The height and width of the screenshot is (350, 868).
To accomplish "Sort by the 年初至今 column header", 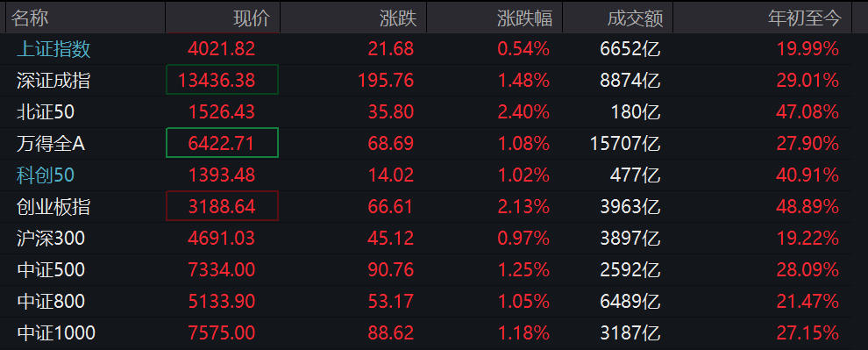I will [x=805, y=18].
